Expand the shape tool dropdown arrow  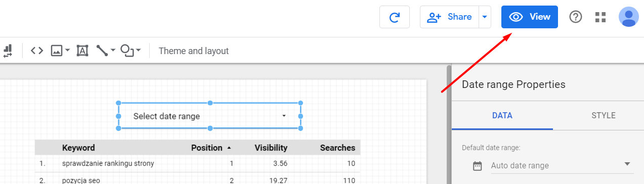[138, 50]
